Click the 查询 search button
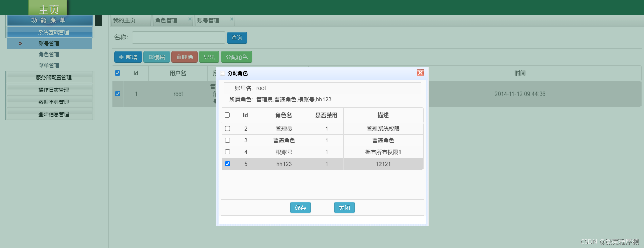Viewport: 644px width, 248px height. tap(237, 38)
